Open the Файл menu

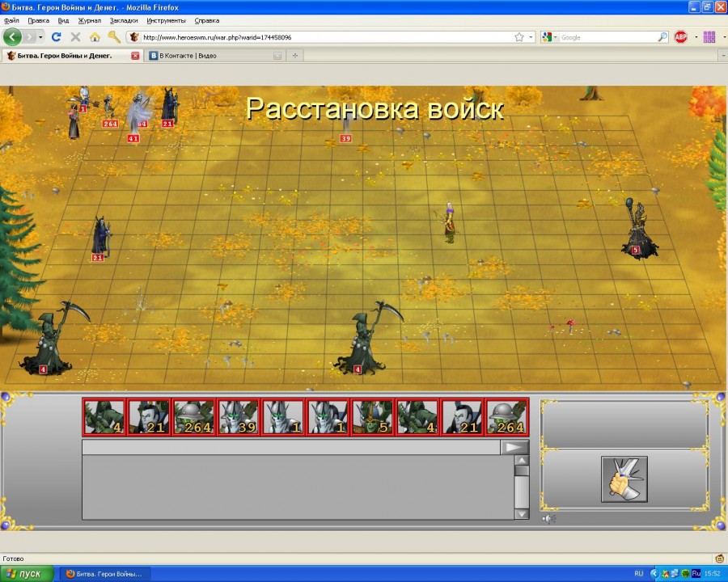coord(11,20)
